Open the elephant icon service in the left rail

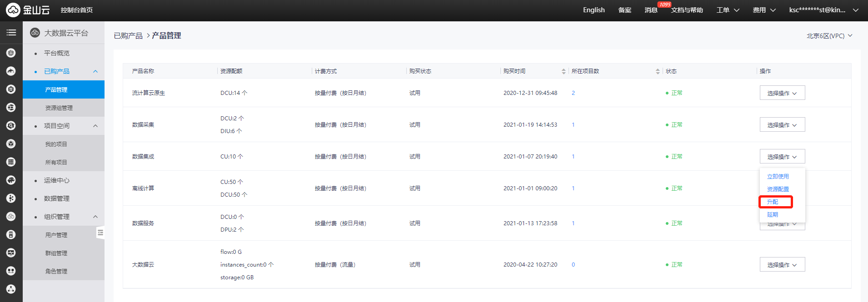point(11,180)
